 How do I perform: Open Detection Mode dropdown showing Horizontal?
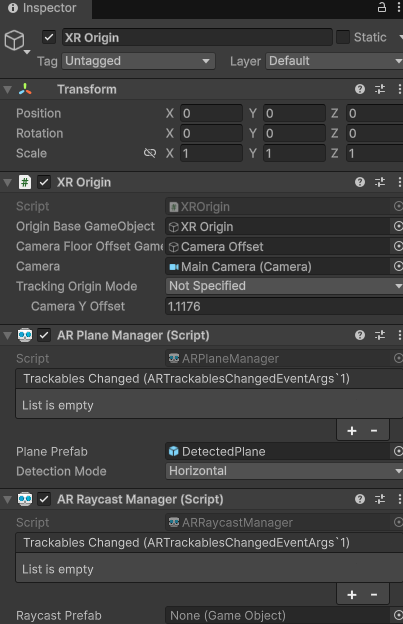pos(284,471)
